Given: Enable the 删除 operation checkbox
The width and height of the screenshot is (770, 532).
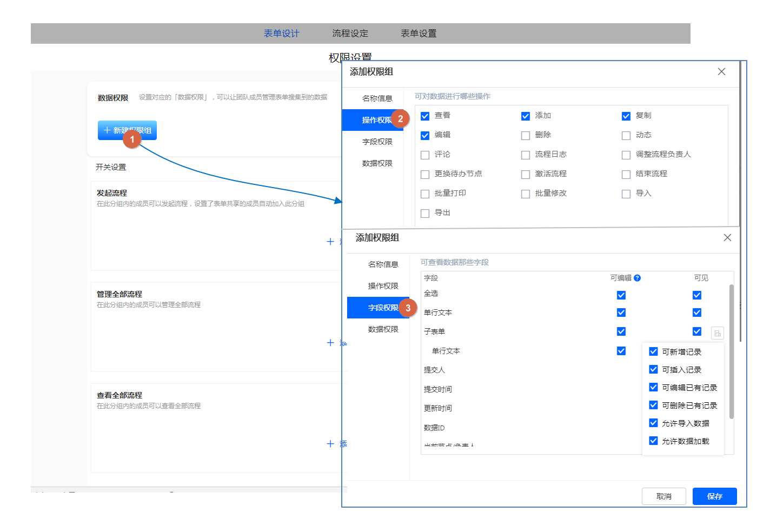Looking at the screenshot, I should point(526,136).
